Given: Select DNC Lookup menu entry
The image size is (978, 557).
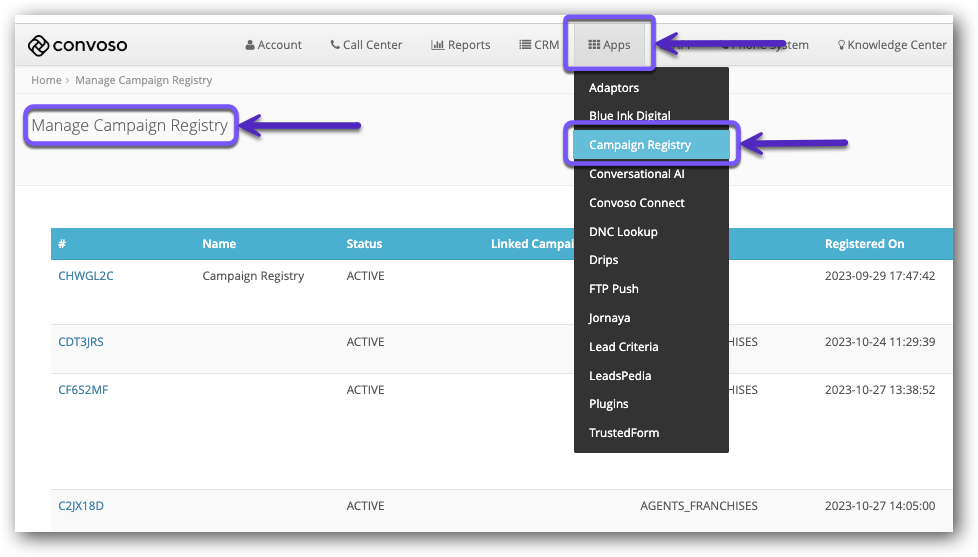Looking at the screenshot, I should point(623,231).
